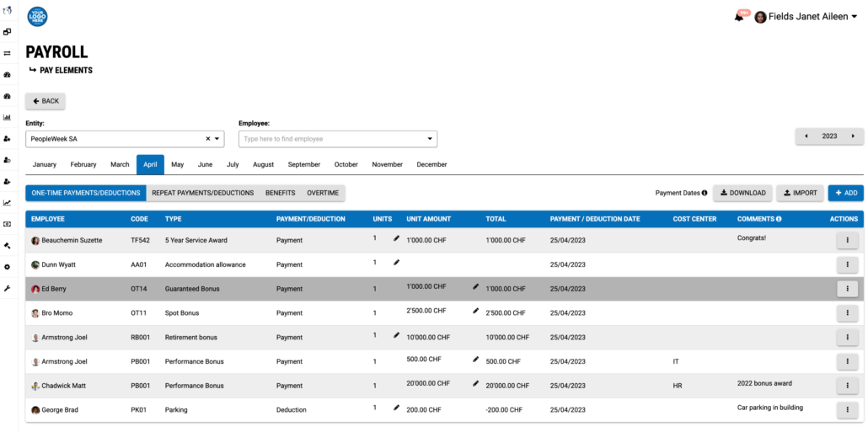Open notifications bell icon
Viewport: 868px width, 432px height.
pos(738,17)
